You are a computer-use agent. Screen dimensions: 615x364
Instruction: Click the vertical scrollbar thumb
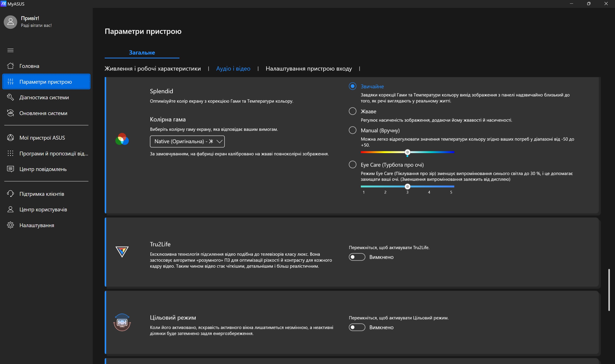coord(609,290)
